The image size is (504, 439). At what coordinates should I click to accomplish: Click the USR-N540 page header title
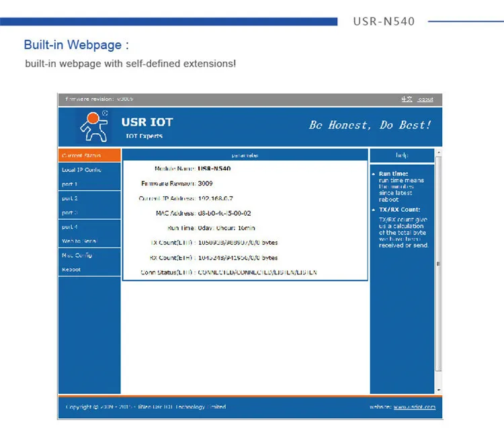[384, 22]
